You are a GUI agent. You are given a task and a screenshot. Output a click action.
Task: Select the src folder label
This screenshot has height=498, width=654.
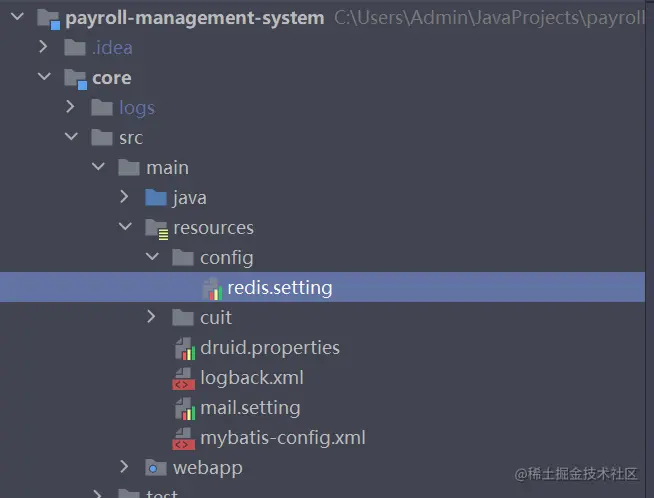pyautogui.click(x=131, y=138)
